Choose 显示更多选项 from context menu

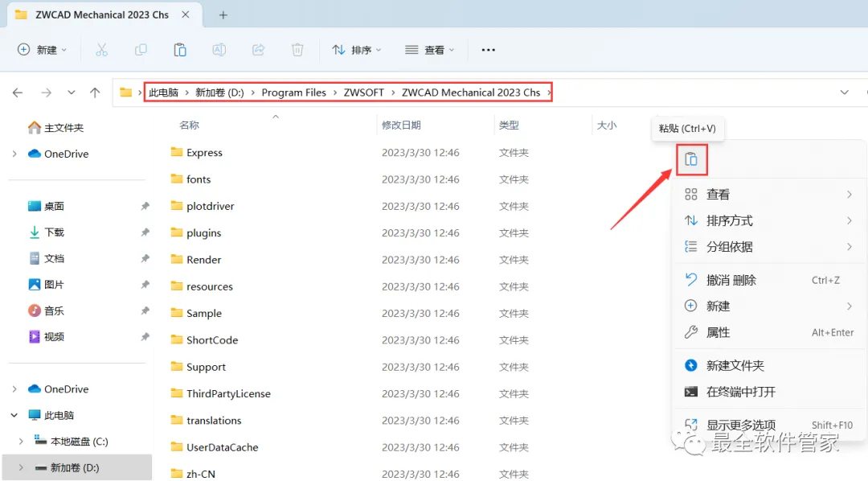coord(769,425)
